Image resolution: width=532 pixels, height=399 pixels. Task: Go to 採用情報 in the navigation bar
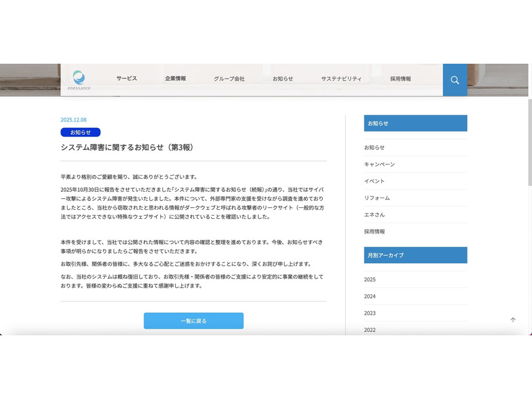[x=400, y=79]
